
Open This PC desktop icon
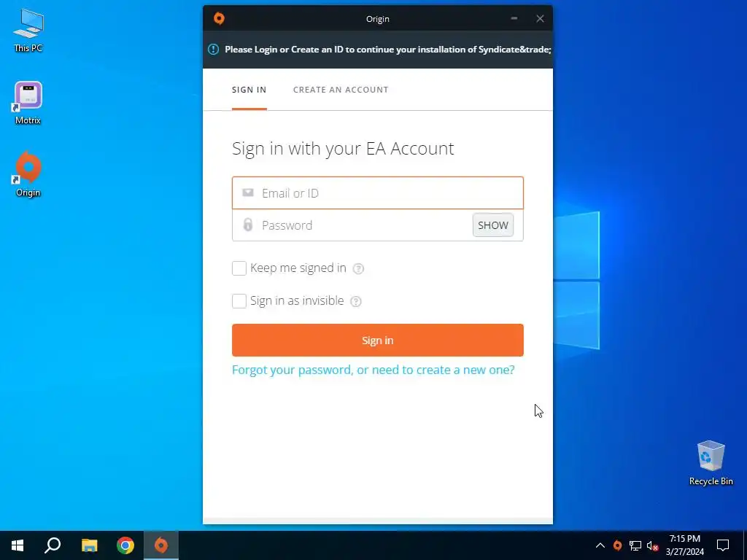pos(28,31)
